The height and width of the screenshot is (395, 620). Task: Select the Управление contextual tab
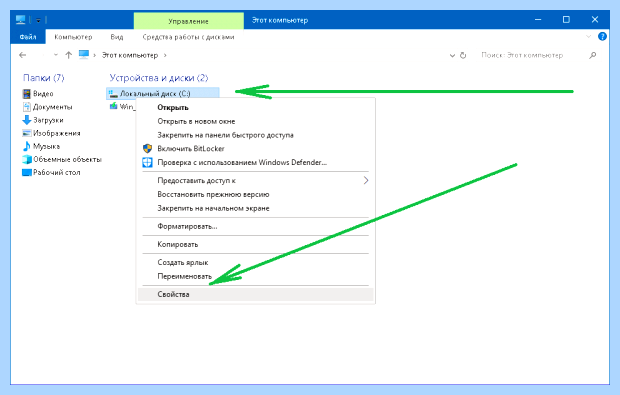189,21
